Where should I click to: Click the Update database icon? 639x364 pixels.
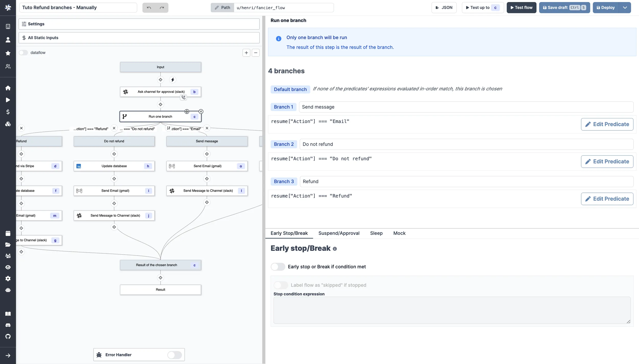click(78, 166)
